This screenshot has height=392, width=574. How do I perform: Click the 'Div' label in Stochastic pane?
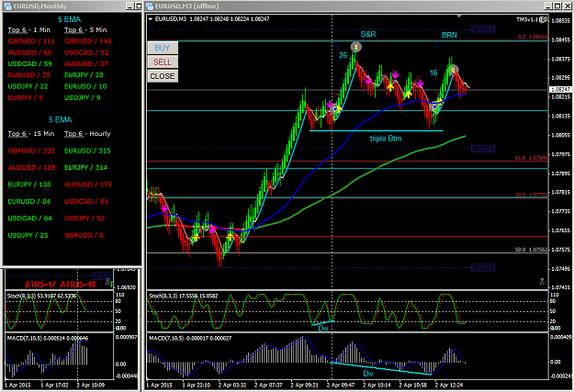click(x=323, y=328)
